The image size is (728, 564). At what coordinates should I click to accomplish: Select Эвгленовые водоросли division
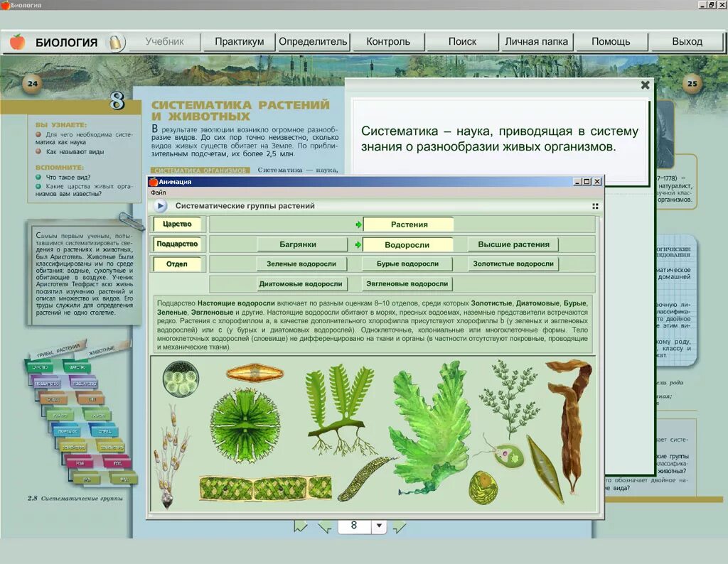pyautogui.click(x=407, y=284)
